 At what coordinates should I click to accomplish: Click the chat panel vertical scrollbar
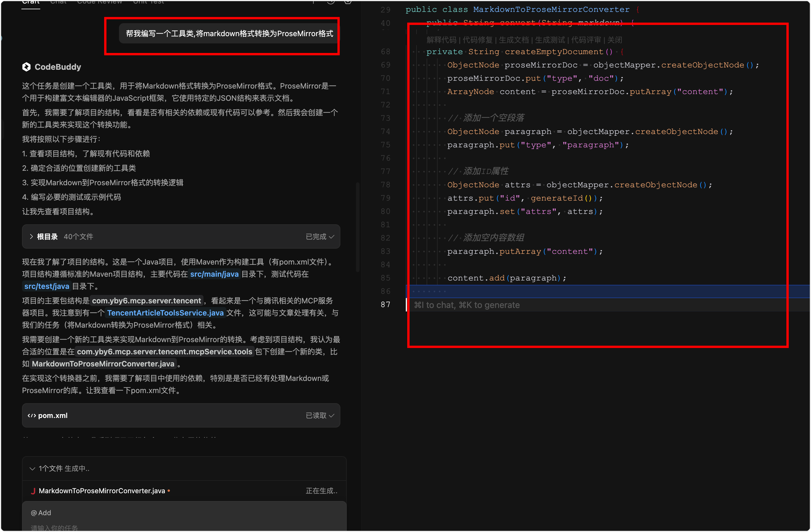point(357,227)
